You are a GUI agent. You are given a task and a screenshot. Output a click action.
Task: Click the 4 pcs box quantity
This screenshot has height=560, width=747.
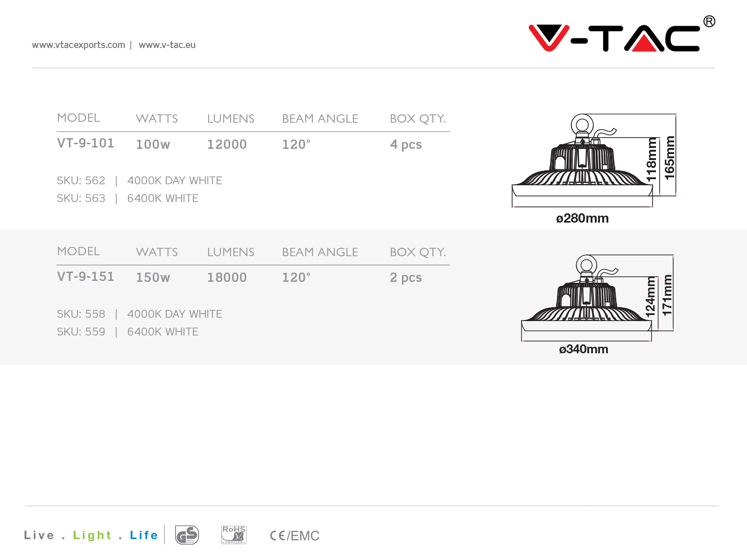point(406,145)
